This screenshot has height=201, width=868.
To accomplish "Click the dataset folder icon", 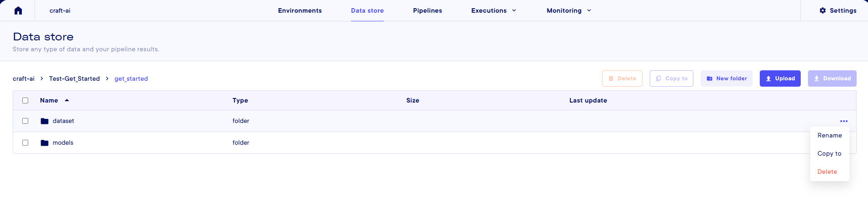I will click(x=45, y=121).
